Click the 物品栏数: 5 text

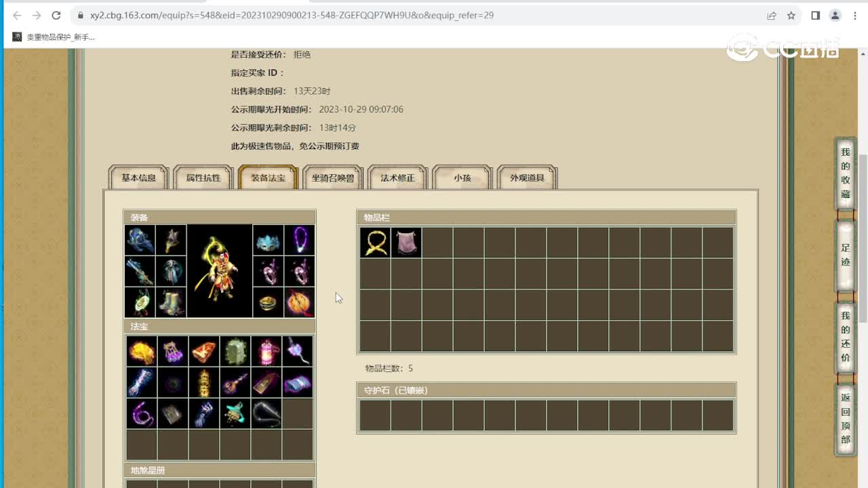tap(389, 368)
